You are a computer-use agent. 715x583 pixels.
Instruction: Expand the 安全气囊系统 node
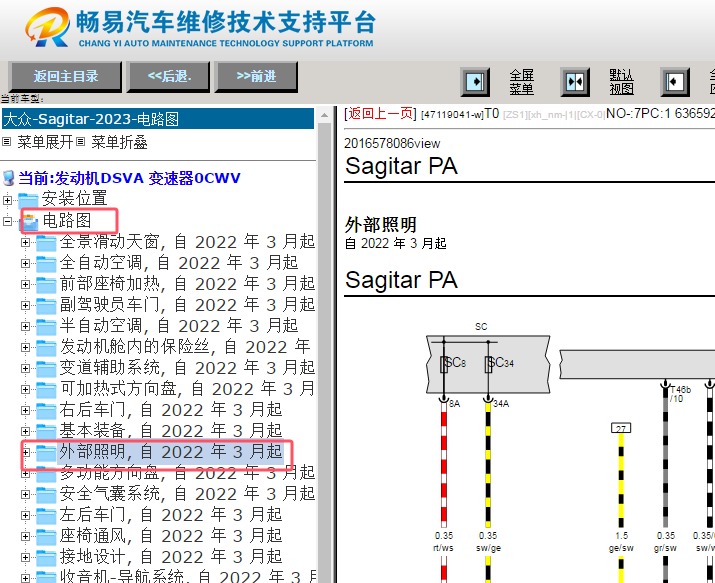pos(26,494)
